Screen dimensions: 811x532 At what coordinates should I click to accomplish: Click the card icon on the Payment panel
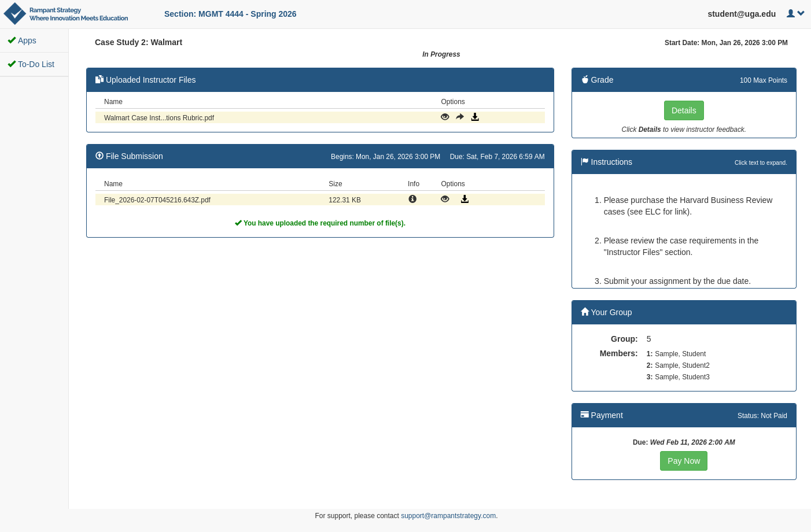(584, 415)
